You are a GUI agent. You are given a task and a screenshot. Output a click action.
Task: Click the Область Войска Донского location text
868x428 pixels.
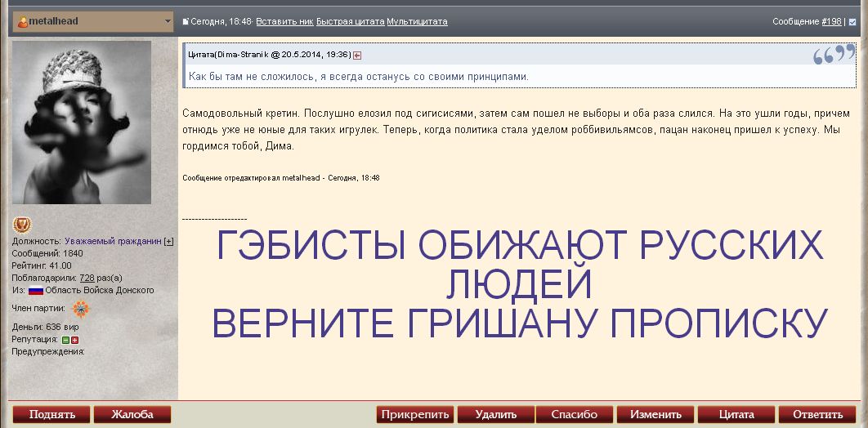100,290
